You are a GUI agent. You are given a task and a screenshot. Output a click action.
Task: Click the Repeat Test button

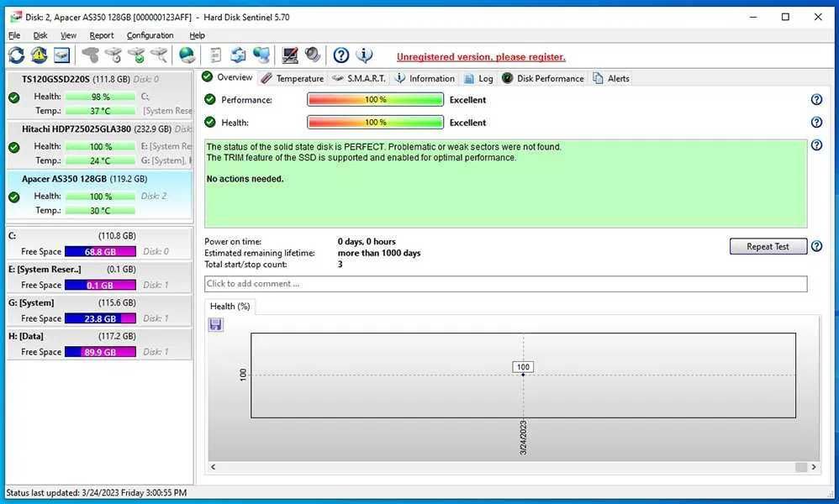(768, 246)
